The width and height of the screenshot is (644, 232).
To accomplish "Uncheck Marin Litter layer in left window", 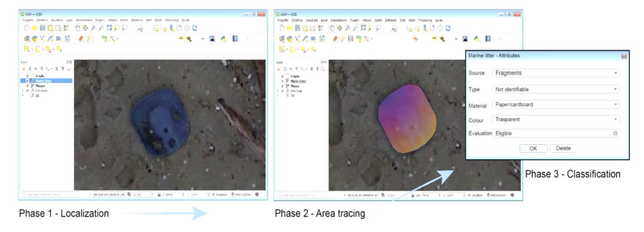I will tap(28, 81).
